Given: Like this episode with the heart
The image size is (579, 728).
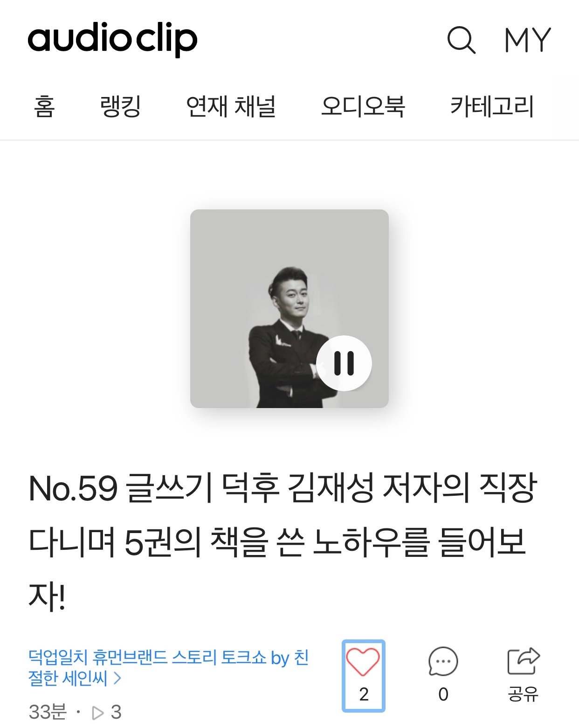Looking at the screenshot, I should click(363, 662).
